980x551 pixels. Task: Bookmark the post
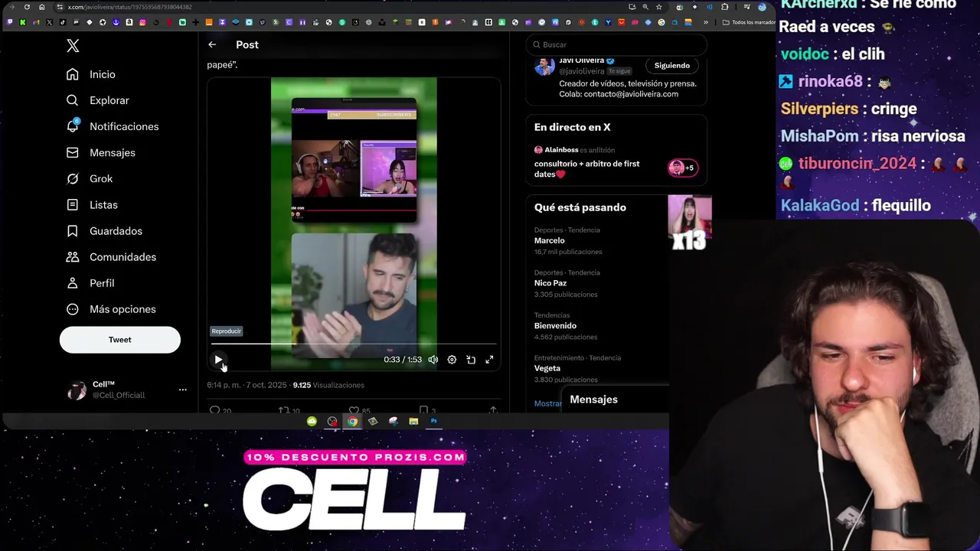(423, 410)
